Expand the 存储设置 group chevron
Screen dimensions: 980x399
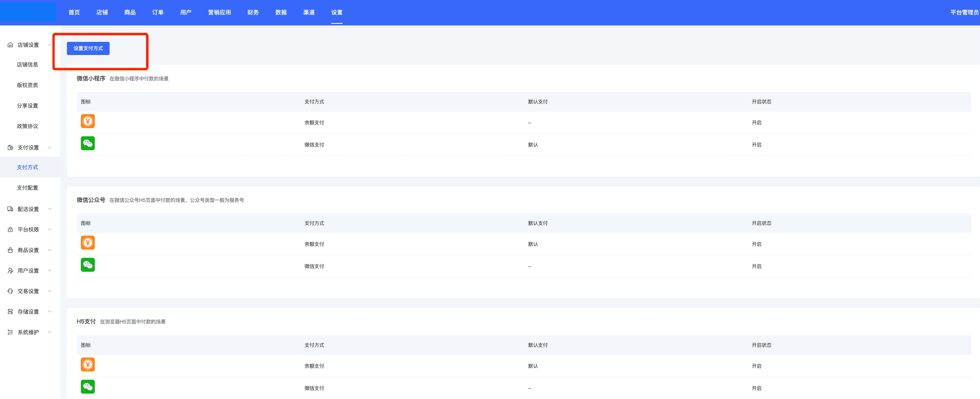(x=50, y=312)
